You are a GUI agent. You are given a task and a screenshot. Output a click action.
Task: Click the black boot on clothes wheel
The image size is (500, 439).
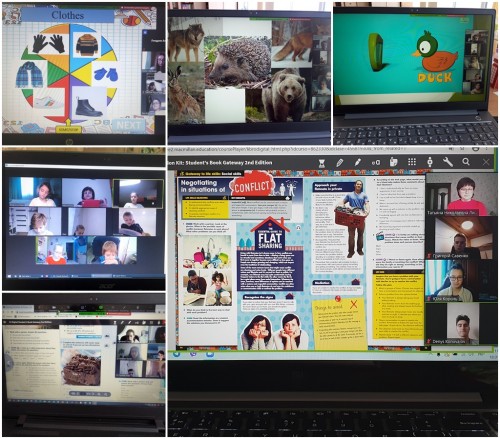tap(88, 106)
